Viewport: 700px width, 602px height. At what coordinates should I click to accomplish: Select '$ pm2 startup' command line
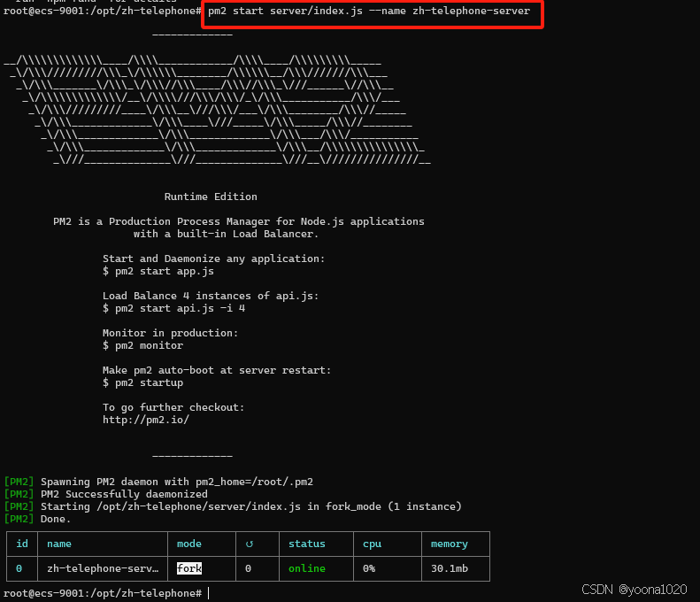click(x=142, y=382)
